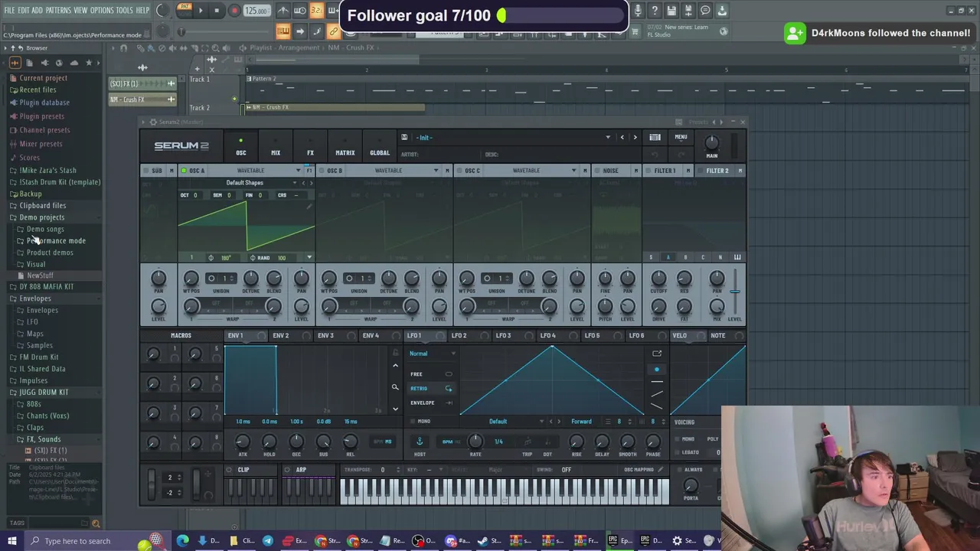Toggle PAT song/pattern mode button
980x551 pixels.
pyautogui.click(x=184, y=11)
